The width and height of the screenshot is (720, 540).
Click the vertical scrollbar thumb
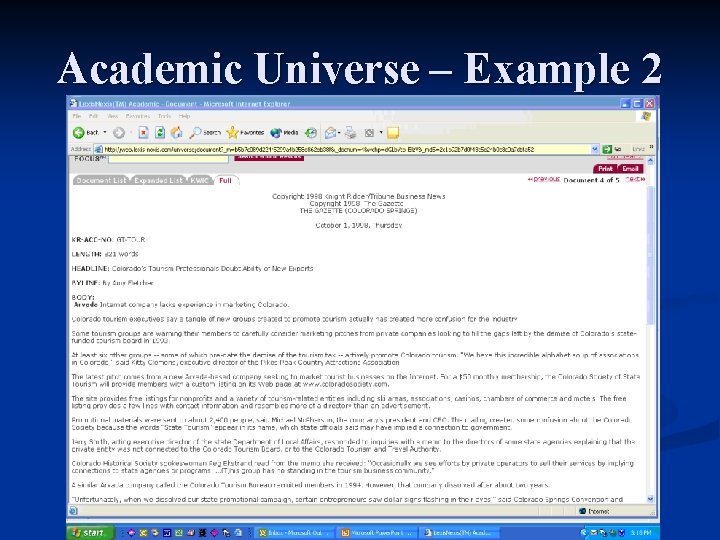650,255
